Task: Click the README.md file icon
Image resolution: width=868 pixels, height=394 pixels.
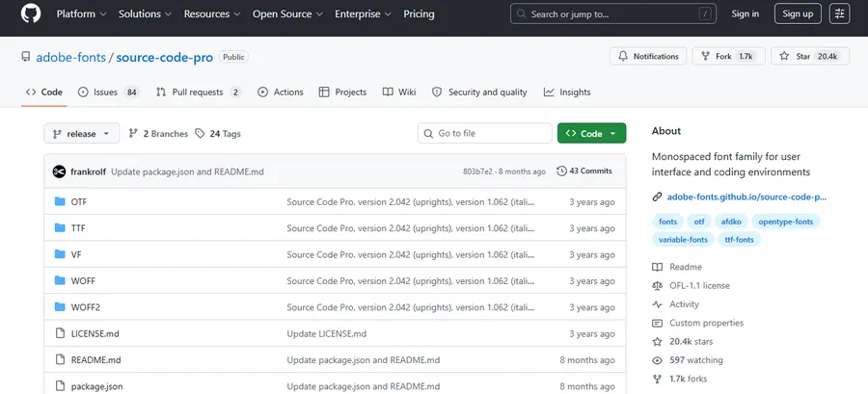Action: pos(60,359)
